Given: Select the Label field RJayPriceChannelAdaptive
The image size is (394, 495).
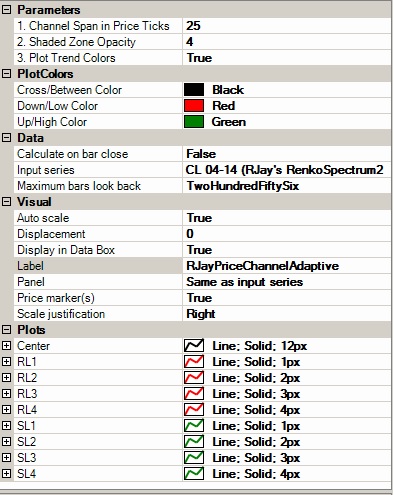Looking at the screenshot, I should point(287,266).
